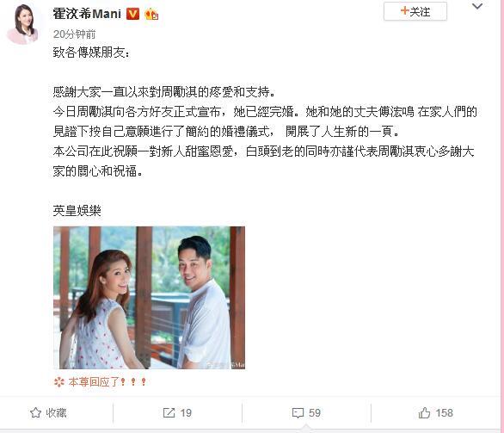Click the comment bubble icon
Image resolution: width=504 pixels, height=433 pixels.
pyautogui.click(x=298, y=412)
